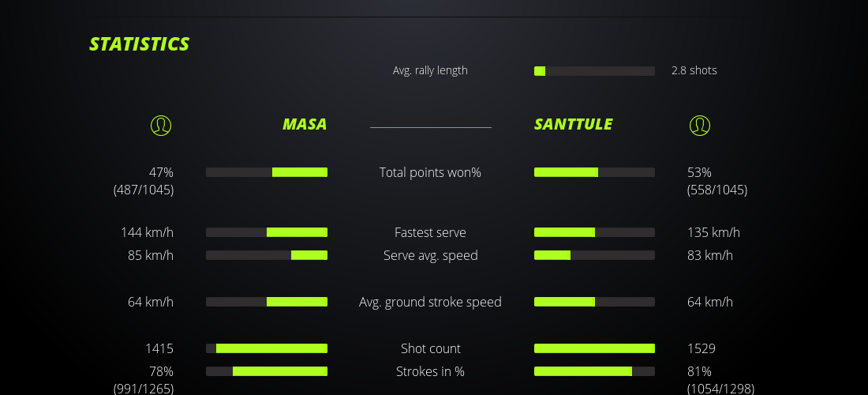This screenshot has height=395, width=868.
Task: Click SANTTULE's player profile icon
Action: 699,125
